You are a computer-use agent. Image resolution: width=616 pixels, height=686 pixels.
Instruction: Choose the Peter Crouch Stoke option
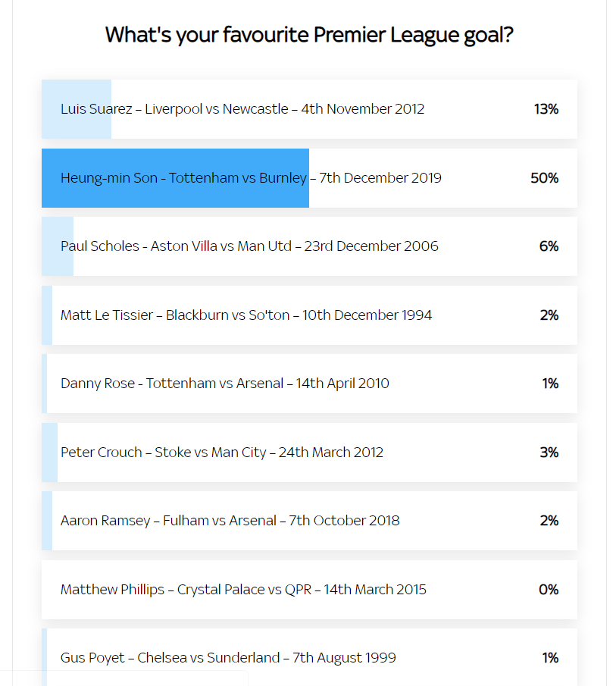coord(309,453)
